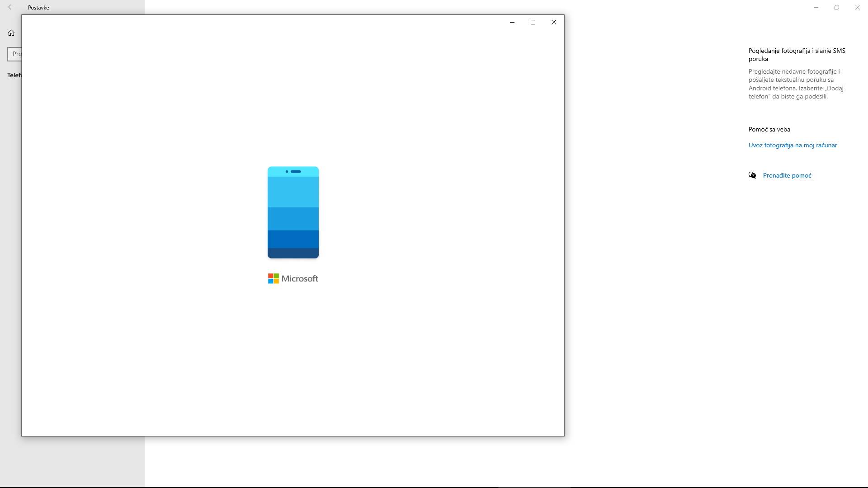Click the Pomoć sa veba heading
Viewport: 868px width, 488px height.
769,129
